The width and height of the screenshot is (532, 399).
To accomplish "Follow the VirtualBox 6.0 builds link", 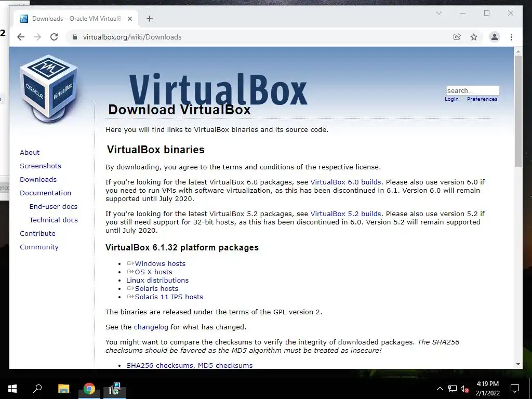I will click(345, 182).
